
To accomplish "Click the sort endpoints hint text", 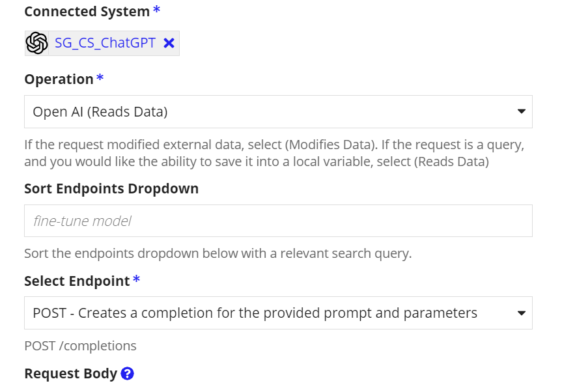I will pyautogui.click(x=218, y=253).
